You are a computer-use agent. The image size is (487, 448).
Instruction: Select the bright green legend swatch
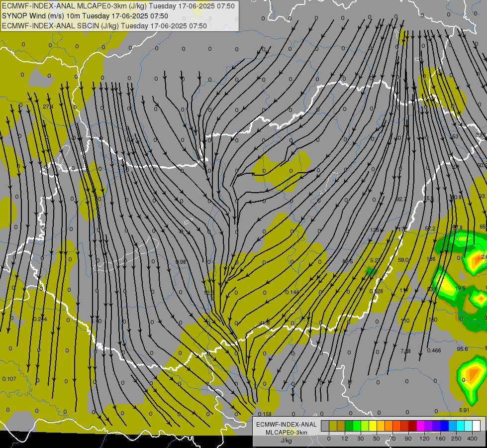(x=357, y=426)
